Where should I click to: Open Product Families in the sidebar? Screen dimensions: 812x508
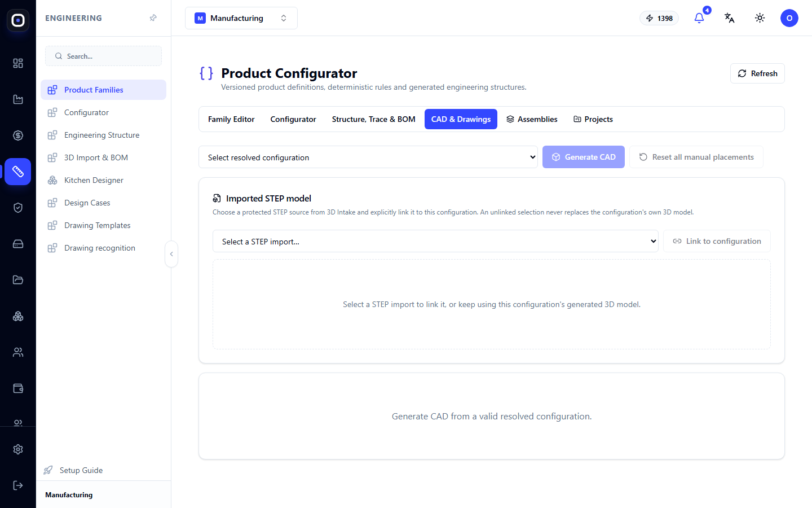(x=103, y=90)
